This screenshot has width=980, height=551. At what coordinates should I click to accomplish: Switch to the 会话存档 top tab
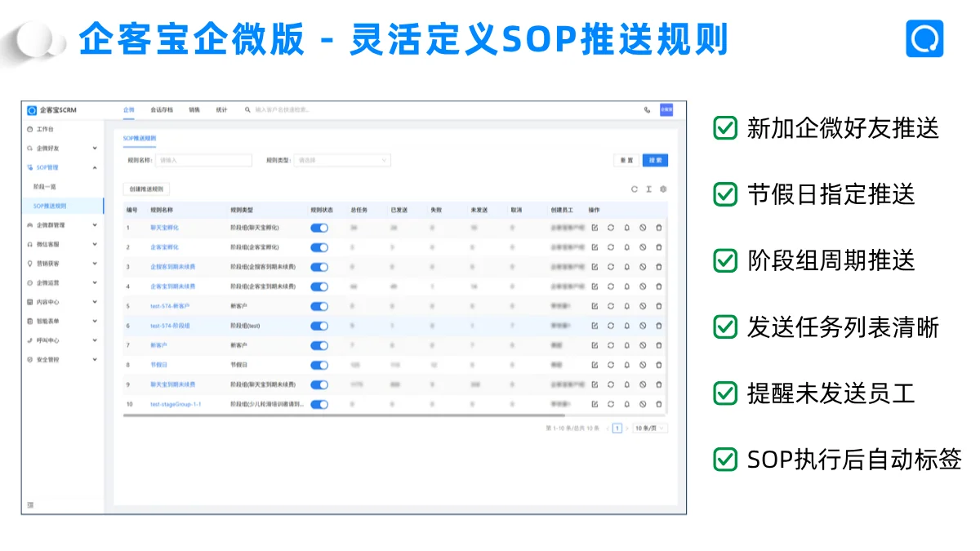pyautogui.click(x=162, y=109)
